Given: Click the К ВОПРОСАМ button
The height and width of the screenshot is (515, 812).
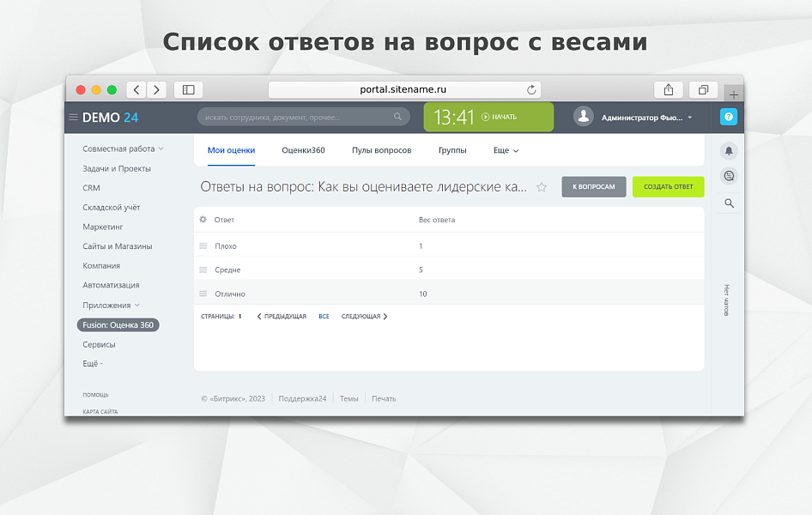Looking at the screenshot, I should click(x=594, y=186).
